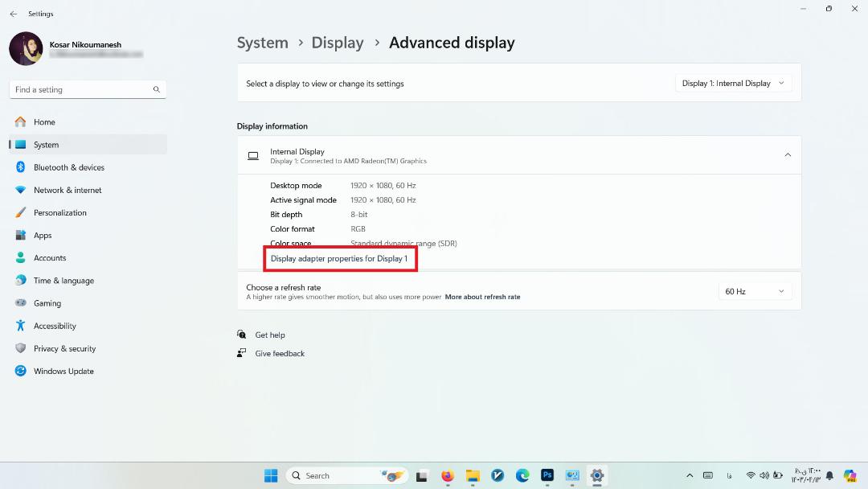Focus the Find a setting search box
This screenshot has height=489, width=868.
click(88, 89)
